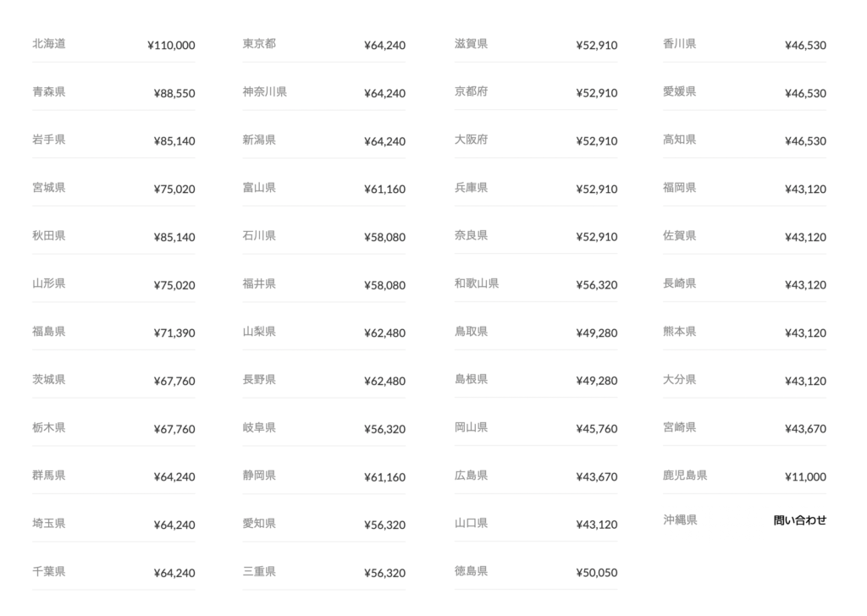This screenshot has width=867, height=616.
Task: Click the ¥110,000 price for 北海道
Action: [x=171, y=46]
